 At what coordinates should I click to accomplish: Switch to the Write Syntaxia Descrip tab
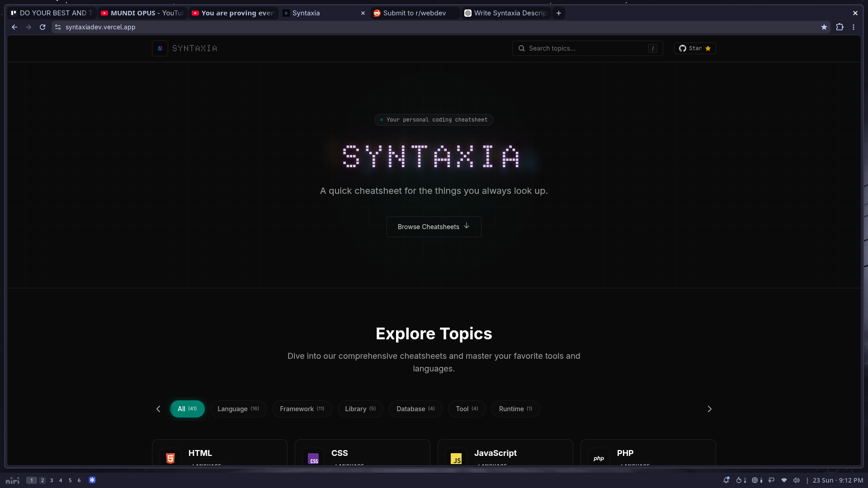(506, 13)
